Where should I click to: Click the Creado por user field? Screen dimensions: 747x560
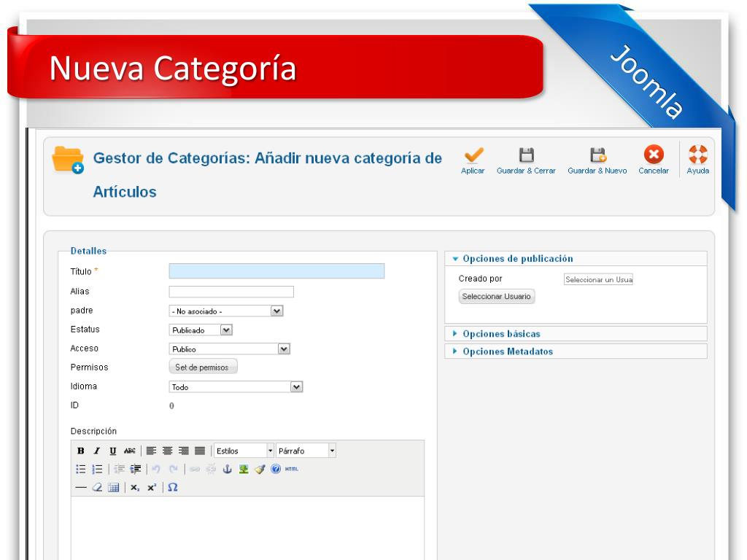pos(598,279)
